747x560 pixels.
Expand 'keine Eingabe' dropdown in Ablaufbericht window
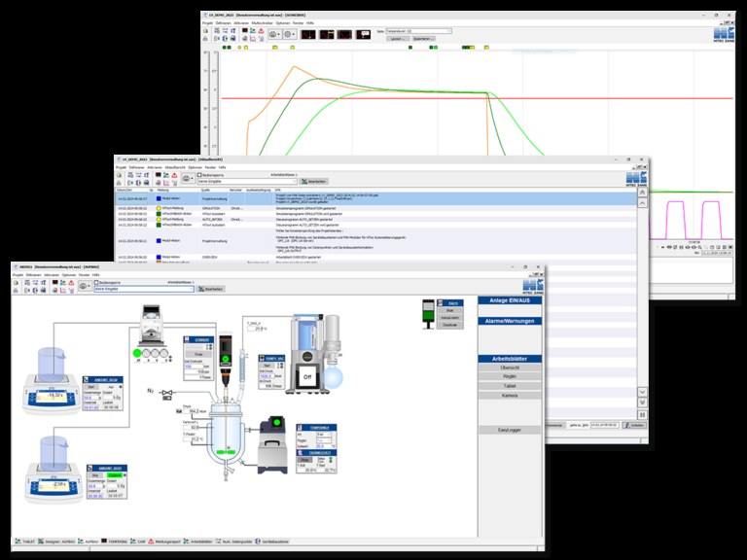tap(248, 182)
